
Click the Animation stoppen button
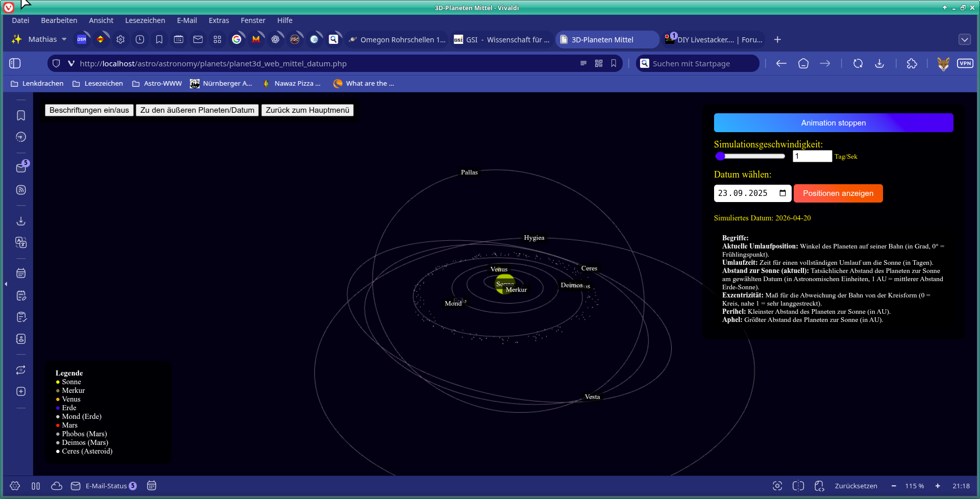pos(834,123)
